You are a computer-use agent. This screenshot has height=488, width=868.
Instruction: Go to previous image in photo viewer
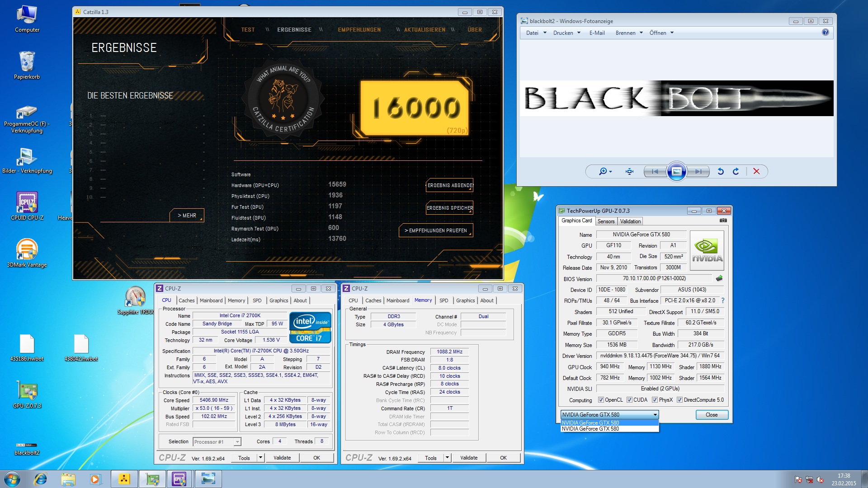(x=655, y=171)
